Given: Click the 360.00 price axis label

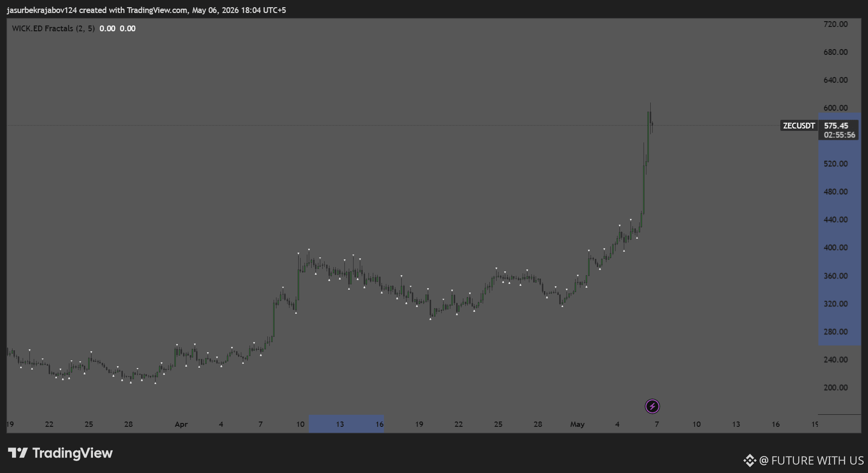Looking at the screenshot, I should tap(836, 276).
